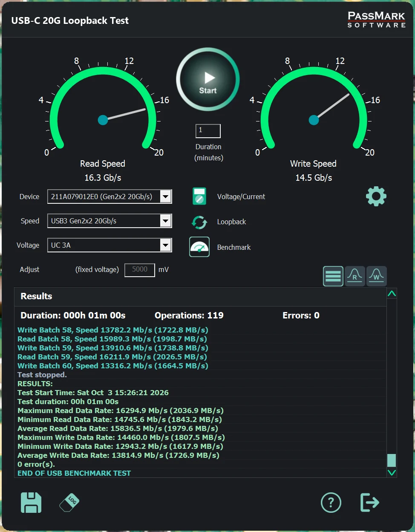The width and height of the screenshot is (415, 532).
Task: Show the write speed distribution graph
Action: (377, 276)
